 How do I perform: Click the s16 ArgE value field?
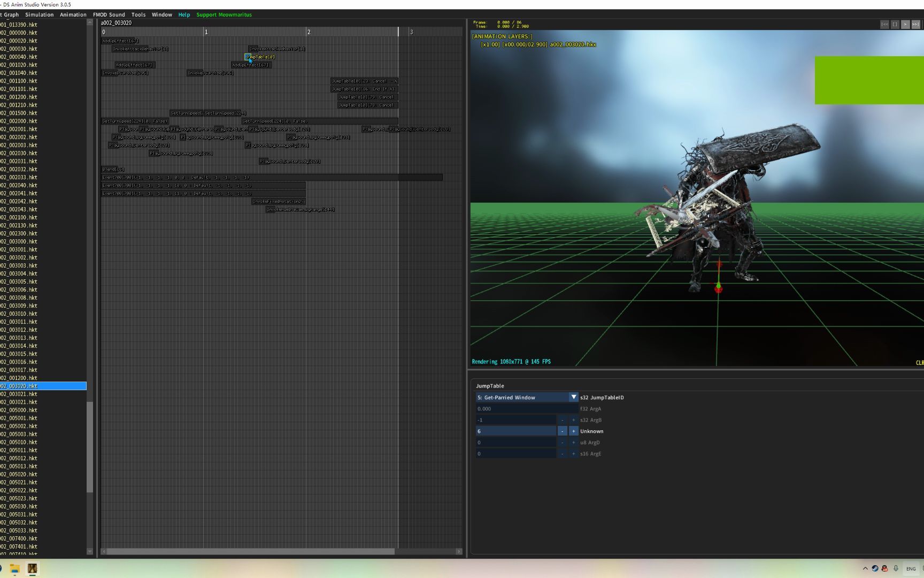[x=516, y=453]
